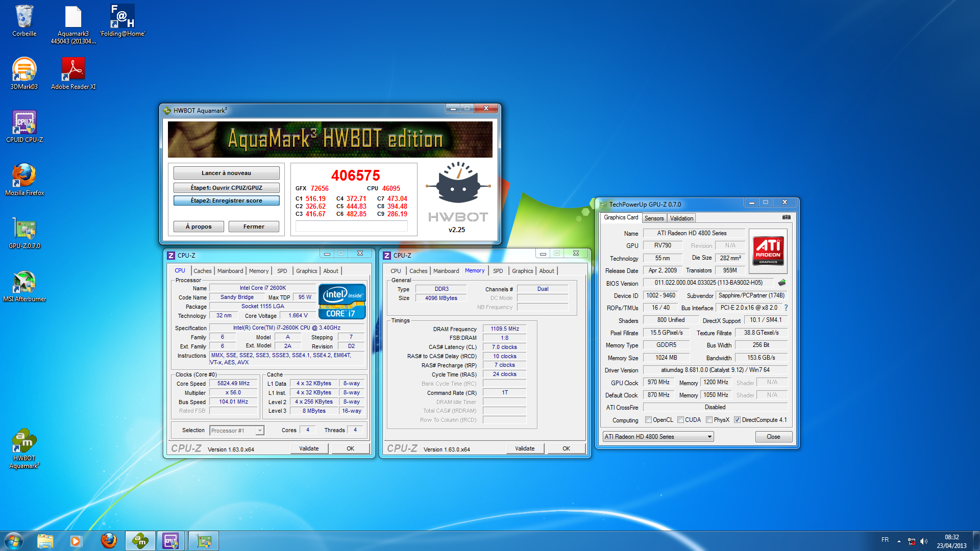The image size is (980, 551).
Task: Click the Fermer button in Aquamark
Action: [x=254, y=227]
